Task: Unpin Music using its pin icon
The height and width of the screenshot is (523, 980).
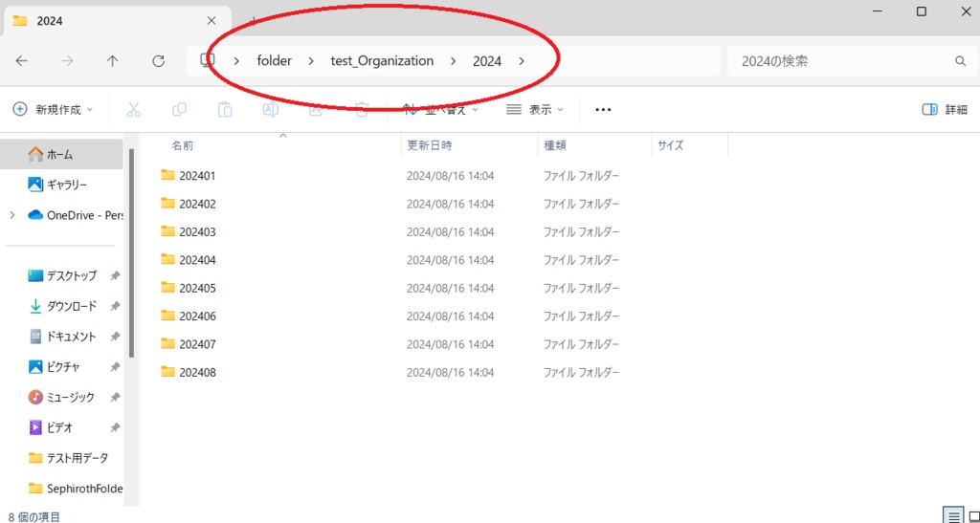Action: point(115,397)
